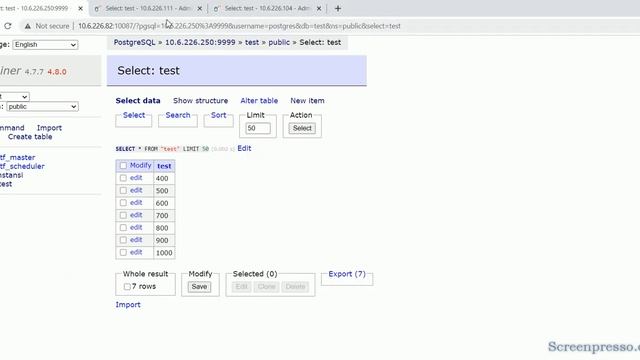Click the Save button under Modify
The width and height of the screenshot is (640, 360).
point(199,287)
